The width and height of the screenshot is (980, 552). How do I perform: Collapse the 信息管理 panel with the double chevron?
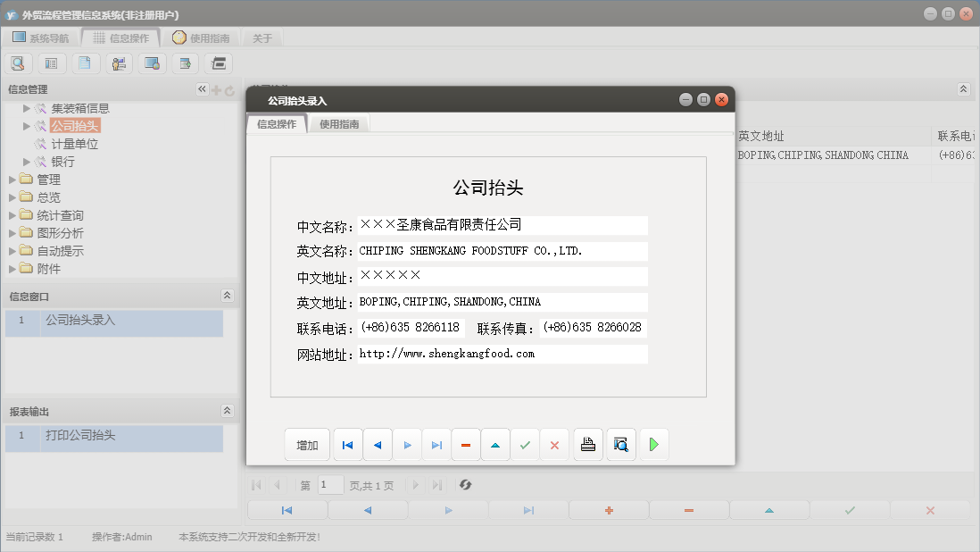[201, 88]
